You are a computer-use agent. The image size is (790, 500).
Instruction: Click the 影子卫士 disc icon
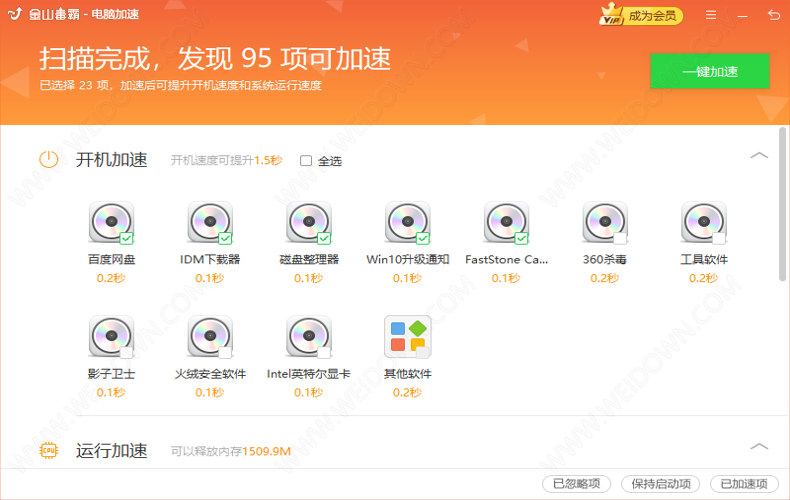[111, 336]
